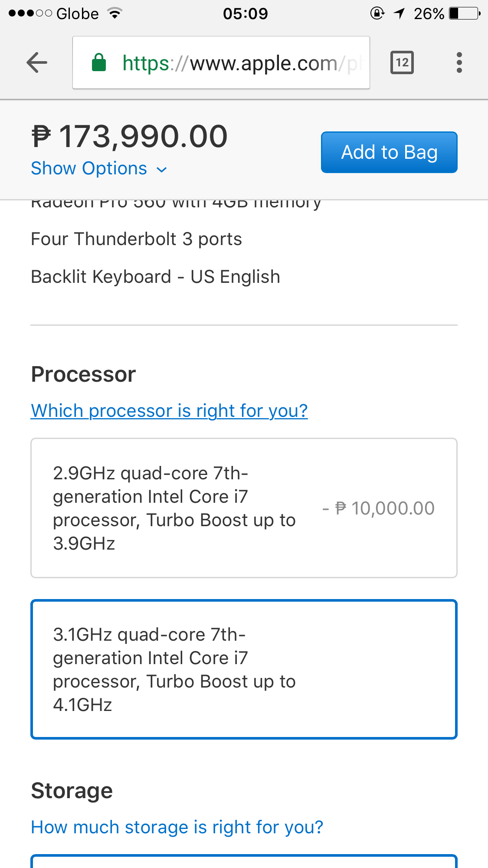Tap the 05:09 clock in status bar

(246, 13)
